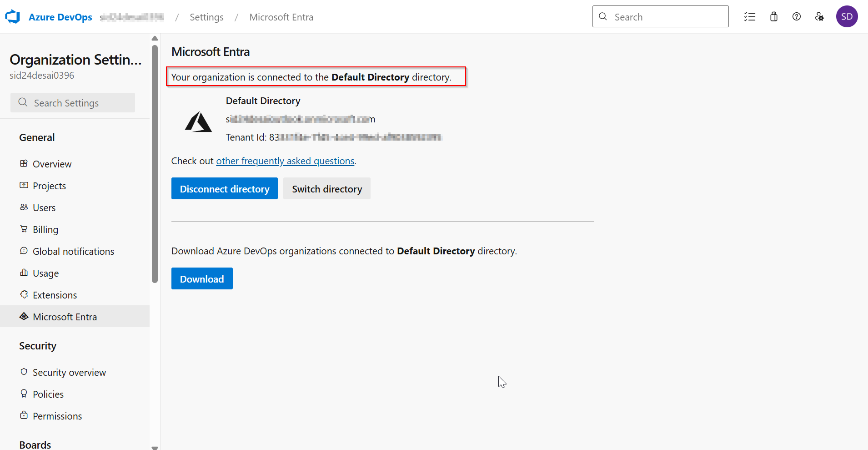Image resolution: width=868 pixels, height=450 pixels.
Task: Open Security overview in the sidebar
Action: (x=75, y=372)
